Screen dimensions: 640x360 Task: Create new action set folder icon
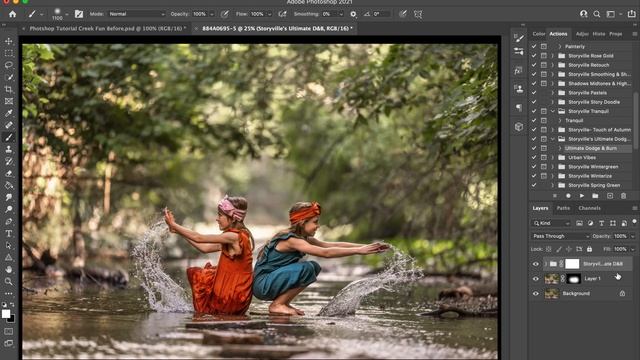595,196
